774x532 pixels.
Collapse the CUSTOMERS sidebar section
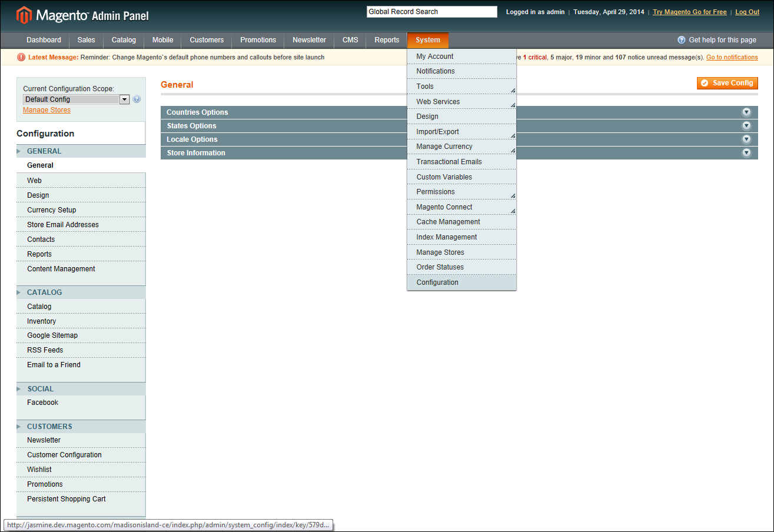coord(81,427)
